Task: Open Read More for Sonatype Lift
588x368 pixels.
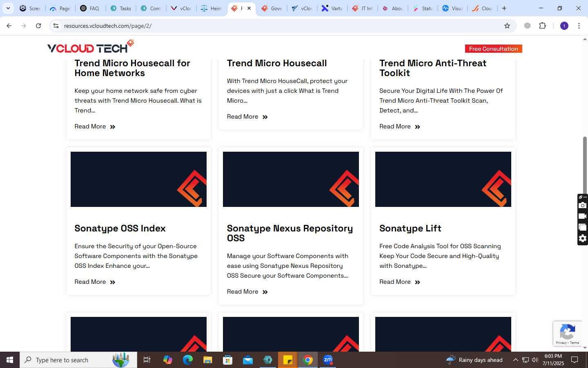Action: 400,282
